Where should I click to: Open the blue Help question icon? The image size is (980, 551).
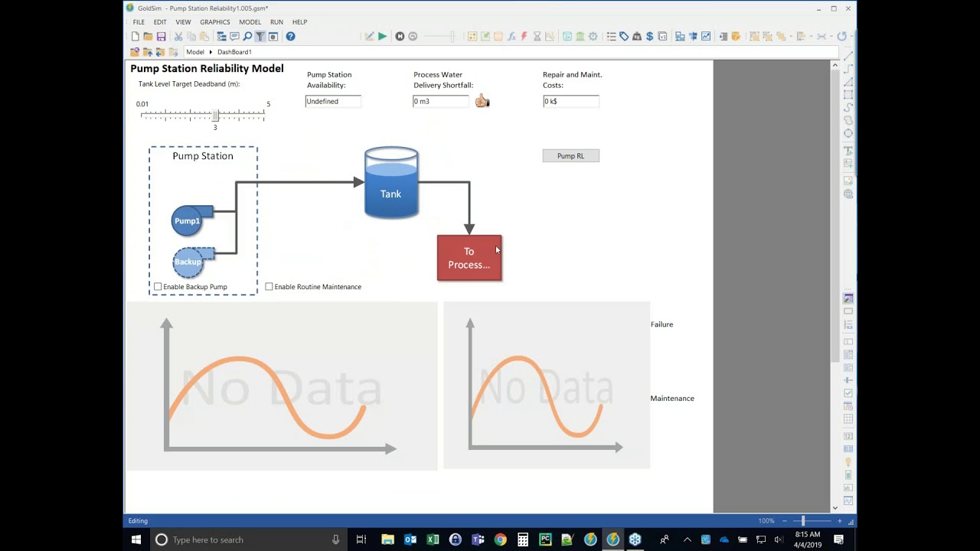290,36
